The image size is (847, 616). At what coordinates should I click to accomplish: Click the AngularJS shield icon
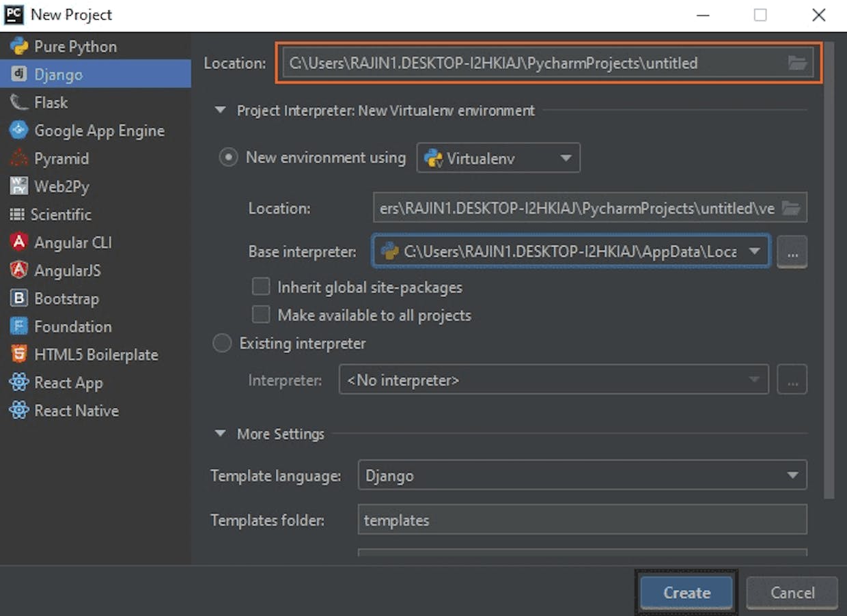18,270
